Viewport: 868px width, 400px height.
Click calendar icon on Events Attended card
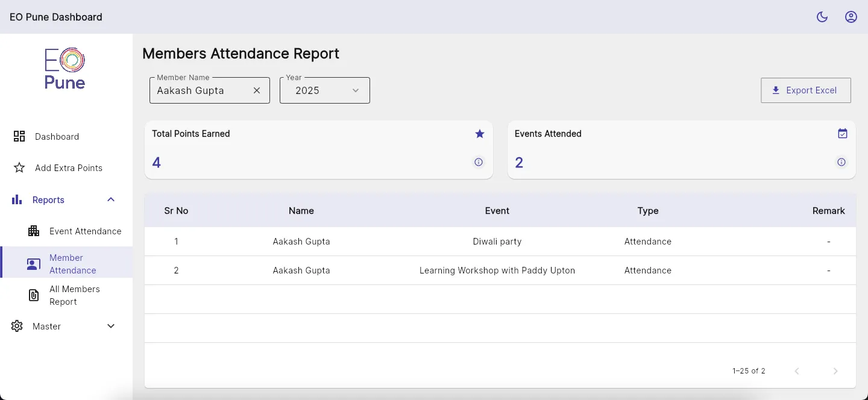842,134
